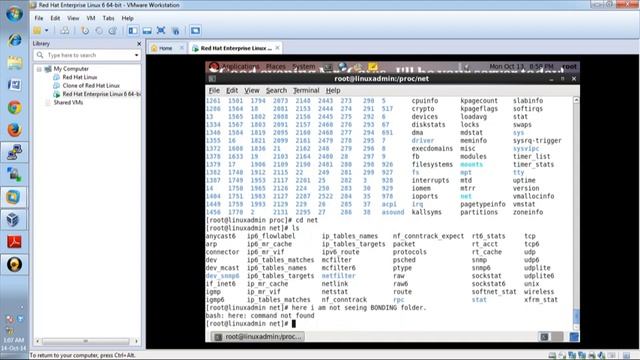Open VirtualBox cube icon on taskbar

coord(14,220)
